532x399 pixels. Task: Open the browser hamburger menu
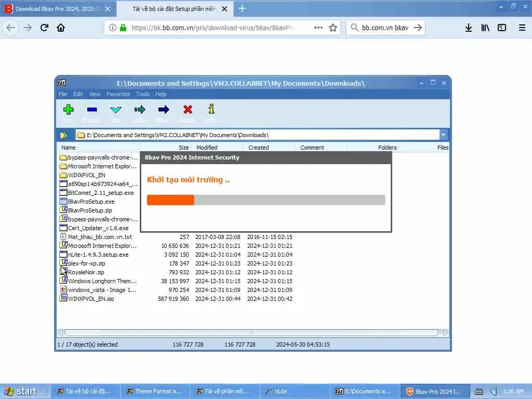click(522, 28)
